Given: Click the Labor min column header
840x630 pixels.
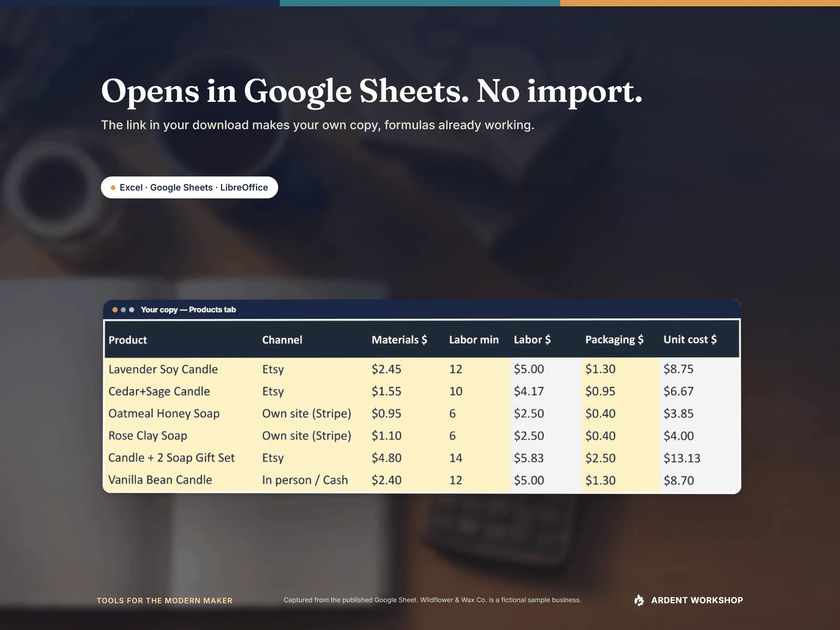Looking at the screenshot, I should pos(474,340).
